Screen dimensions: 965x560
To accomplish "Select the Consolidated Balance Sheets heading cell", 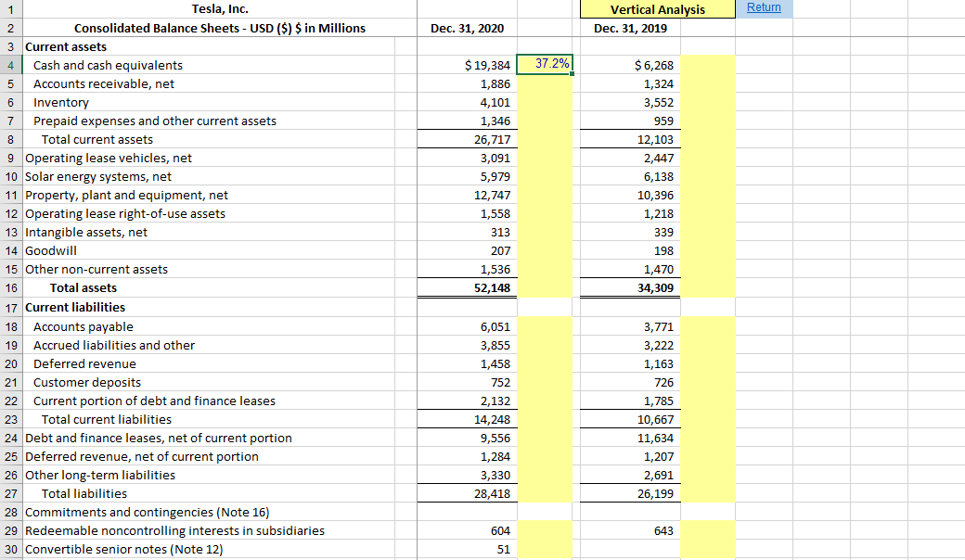I will [x=220, y=28].
